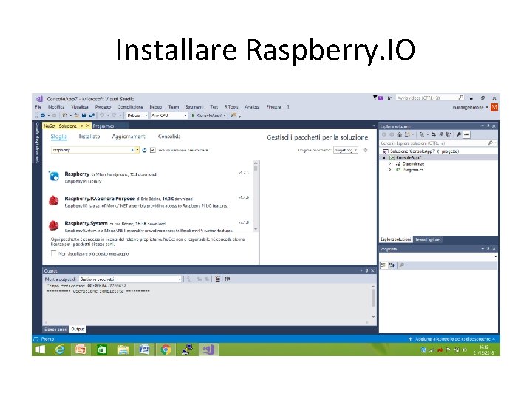The image size is (532, 399).
Task: Check the don't show this message again box
Action: (x=53, y=253)
